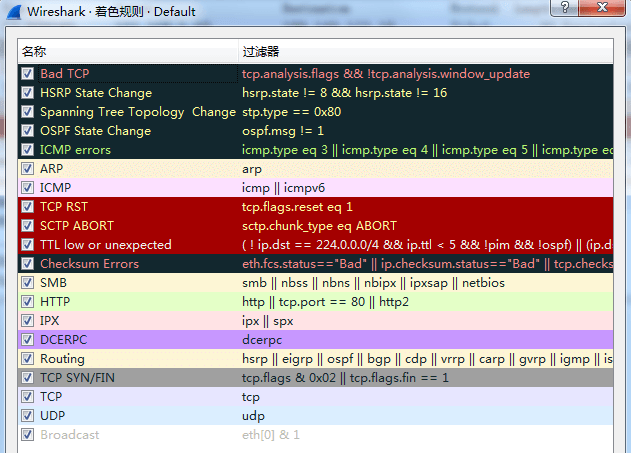Screen dimensions: 631x453
Task: Click the udp filter cell
Action: click(x=254, y=416)
